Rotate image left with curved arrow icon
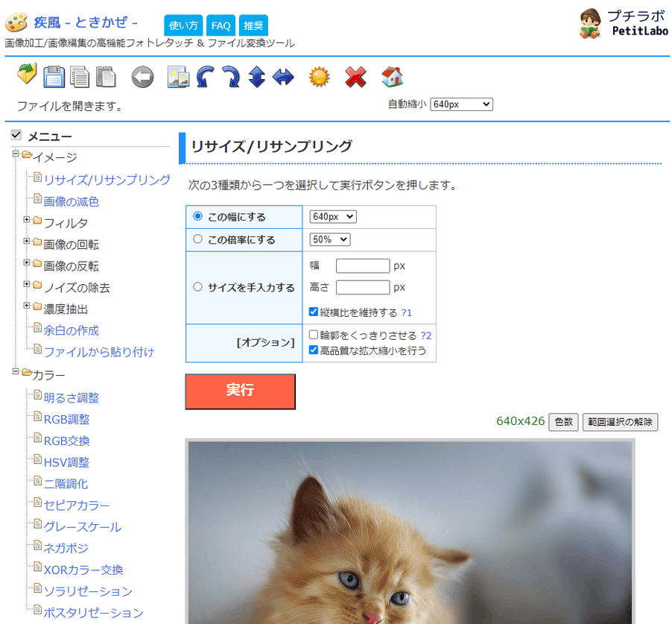Image resolution: width=672 pixels, height=624 pixels. (x=206, y=77)
